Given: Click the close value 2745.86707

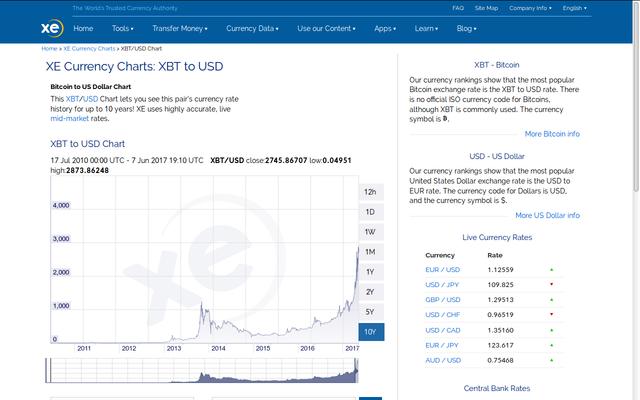Looking at the screenshot, I should tap(286, 160).
